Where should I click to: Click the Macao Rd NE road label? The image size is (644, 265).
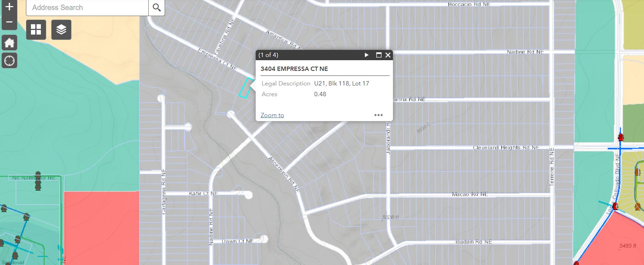(x=470, y=194)
